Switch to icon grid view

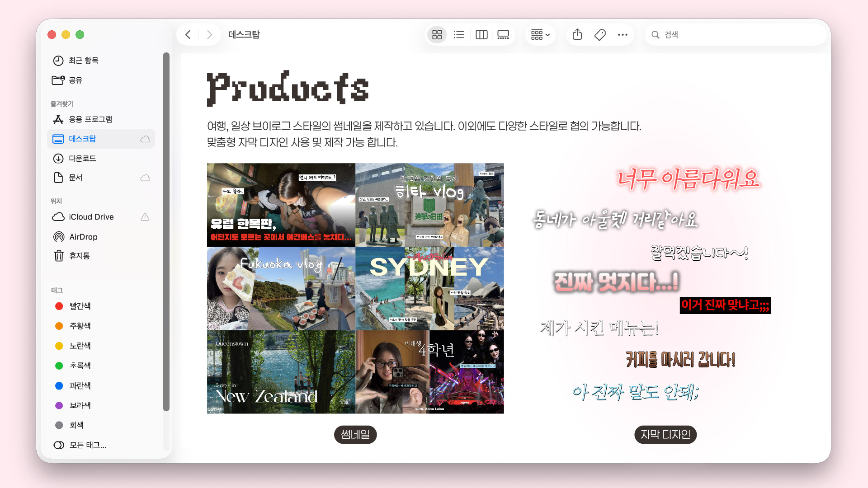[437, 35]
